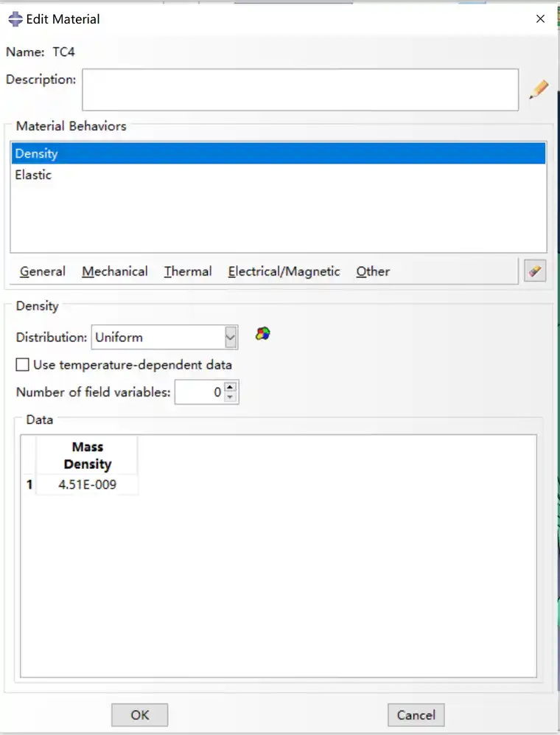Select the Density material behavior
The width and height of the screenshot is (560, 735).
[279, 153]
